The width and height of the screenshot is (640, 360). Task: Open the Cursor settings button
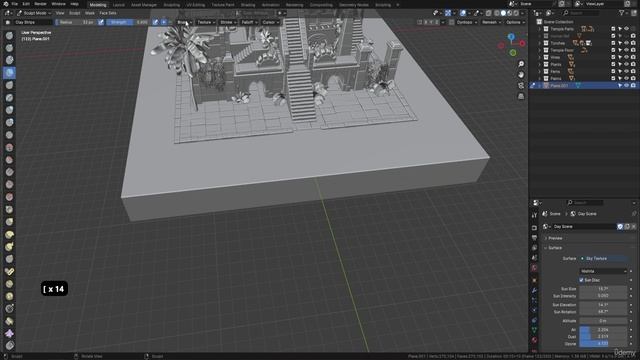click(270, 22)
